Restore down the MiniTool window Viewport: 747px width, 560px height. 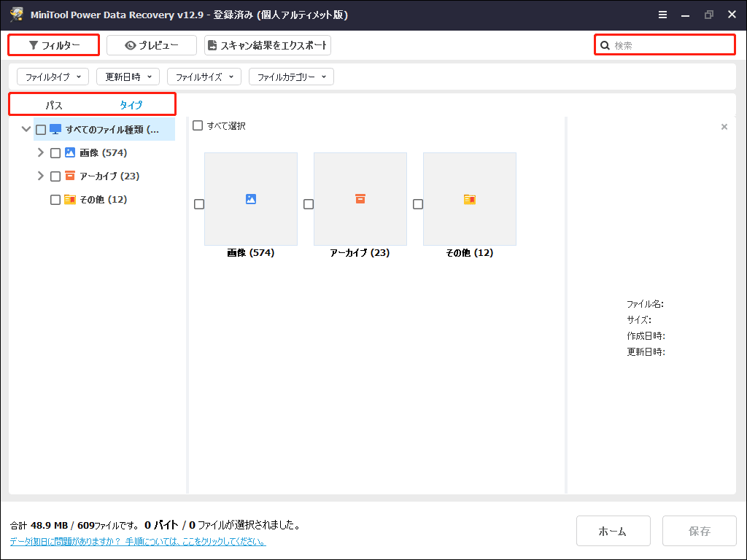coord(709,15)
